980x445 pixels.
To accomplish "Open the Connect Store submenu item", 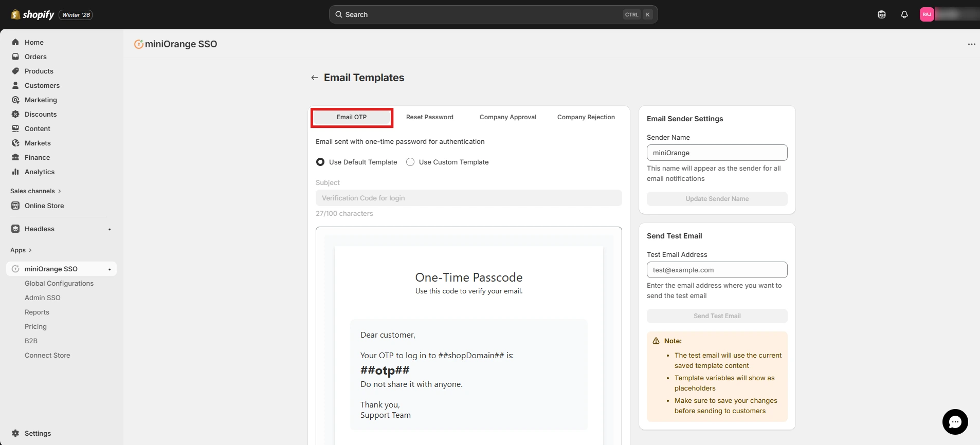I will [47, 355].
